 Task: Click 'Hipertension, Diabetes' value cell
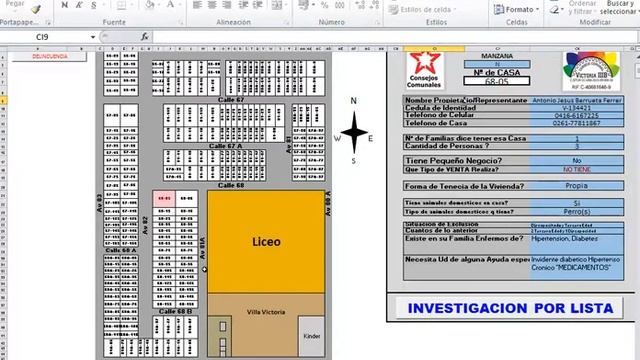pos(576,244)
